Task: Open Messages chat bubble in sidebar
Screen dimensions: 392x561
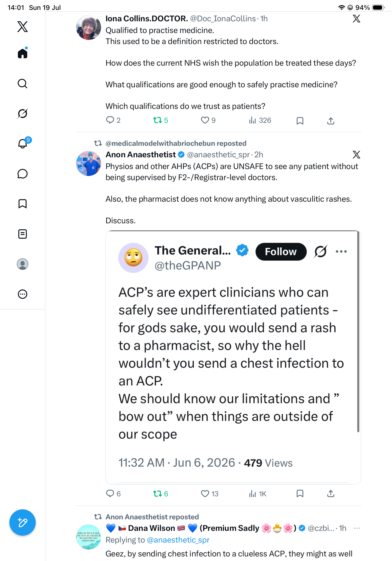Action: (x=23, y=174)
